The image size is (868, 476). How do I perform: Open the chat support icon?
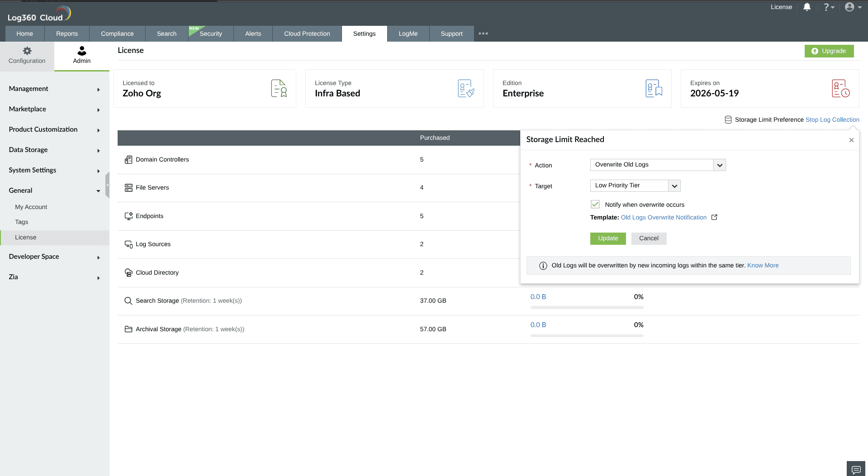click(x=856, y=469)
